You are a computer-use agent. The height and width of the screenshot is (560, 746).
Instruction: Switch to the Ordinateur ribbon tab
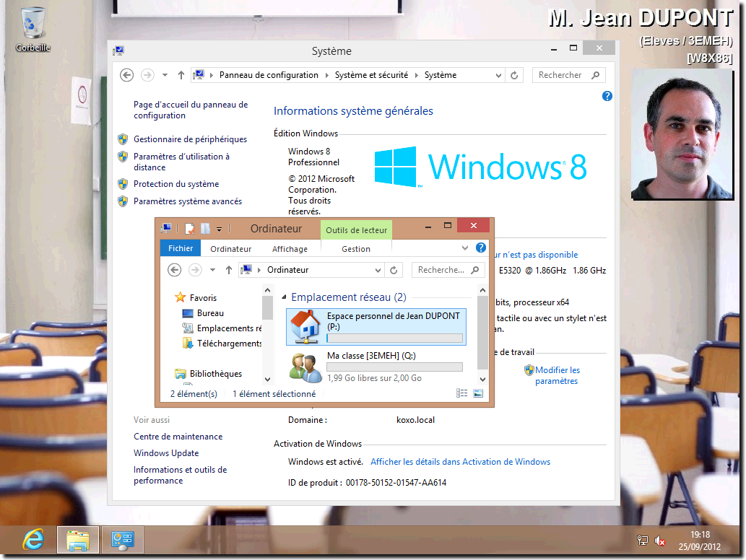point(231,249)
